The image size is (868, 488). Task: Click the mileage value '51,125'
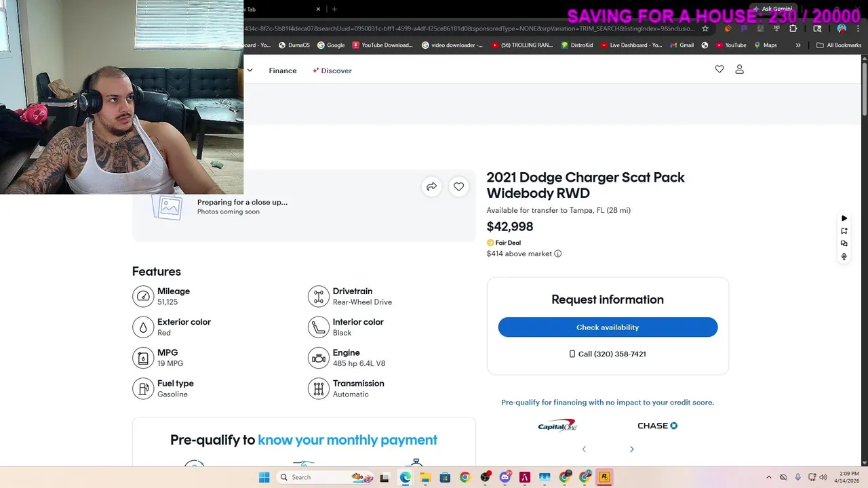coord(167,302)
